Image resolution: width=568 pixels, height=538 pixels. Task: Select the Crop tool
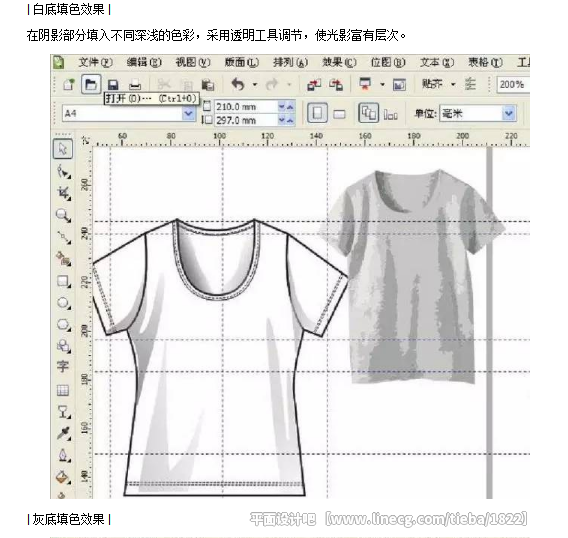pos(63,193)
